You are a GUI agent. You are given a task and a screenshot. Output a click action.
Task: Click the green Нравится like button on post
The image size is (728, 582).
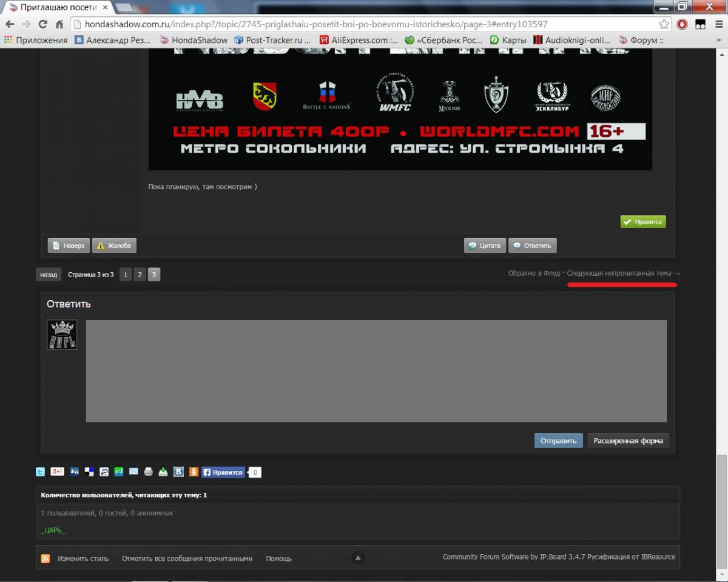click(x=643, y=222)
